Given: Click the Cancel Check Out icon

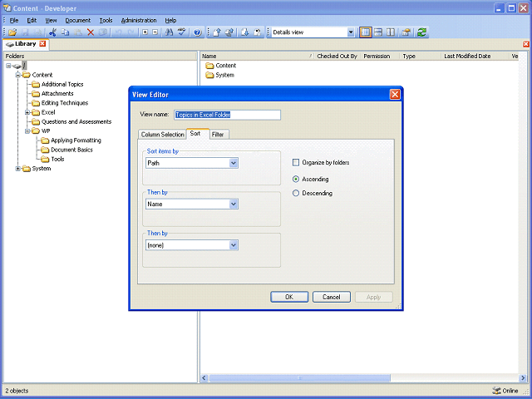Looking at the screenshot, I should (x=258, y=32).
